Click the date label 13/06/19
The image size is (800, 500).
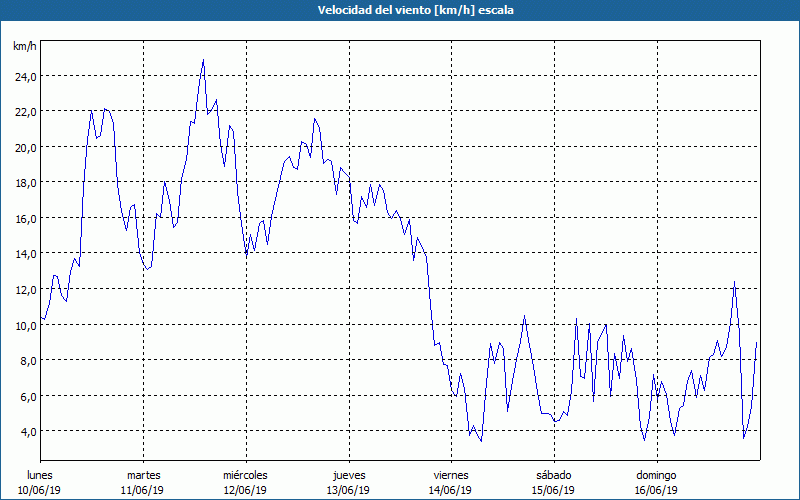click(348, 490)
